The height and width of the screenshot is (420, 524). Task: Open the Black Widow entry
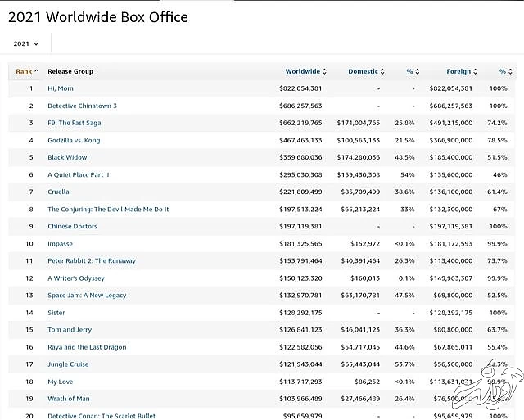tap(67, 157)
